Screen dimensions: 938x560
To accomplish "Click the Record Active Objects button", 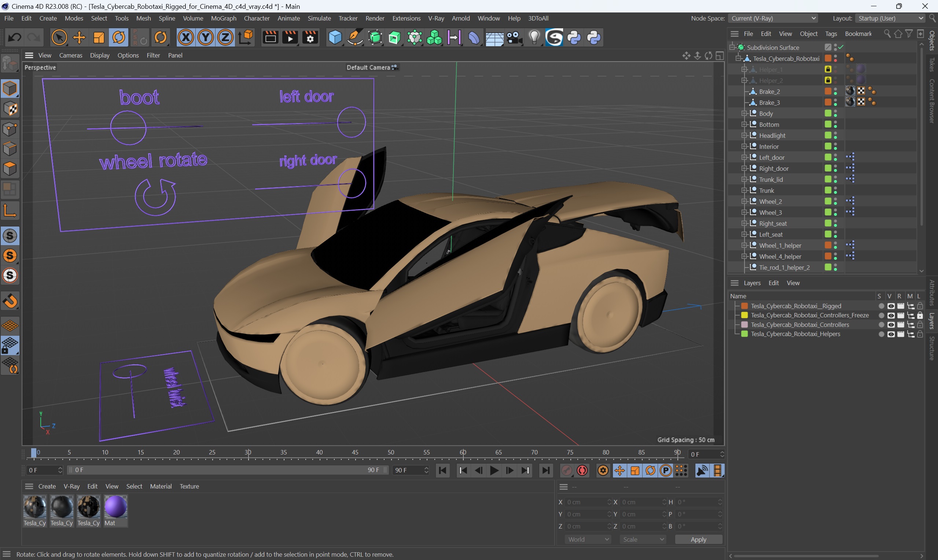I will click(567, 470).
